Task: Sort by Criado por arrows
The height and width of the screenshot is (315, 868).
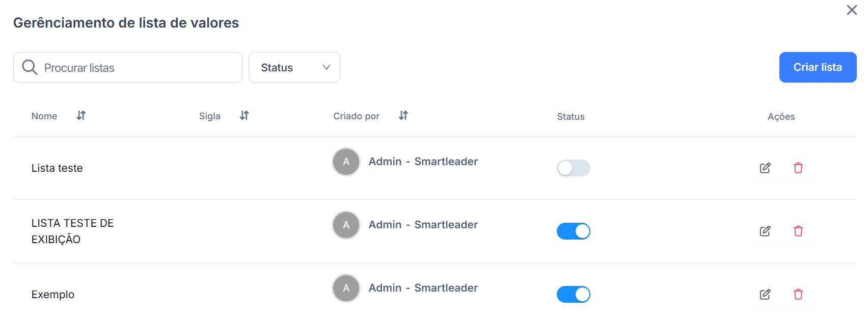Action: tap(403, 116)
